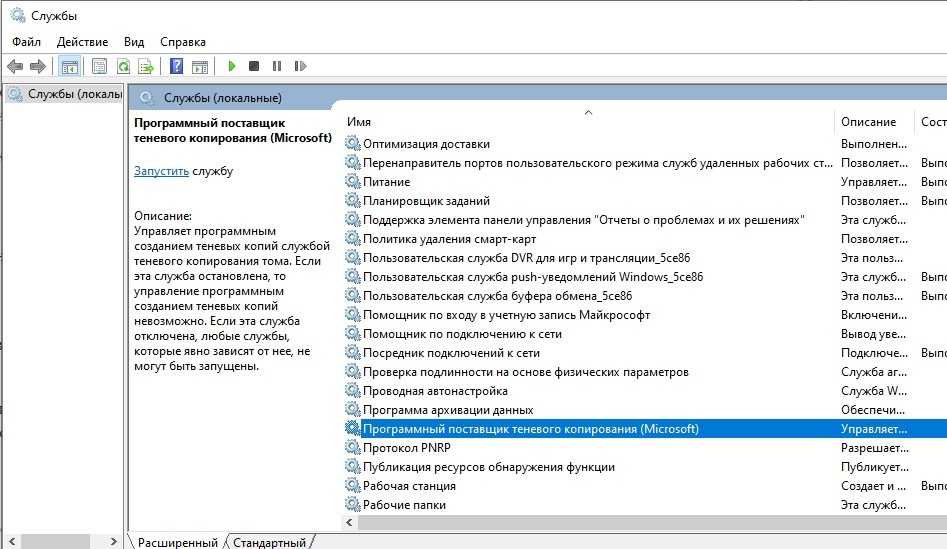This screenshot has height=549, width=947.
Task: Click the horizontal scrollbar left arrow
Action: tap(351, 523)
